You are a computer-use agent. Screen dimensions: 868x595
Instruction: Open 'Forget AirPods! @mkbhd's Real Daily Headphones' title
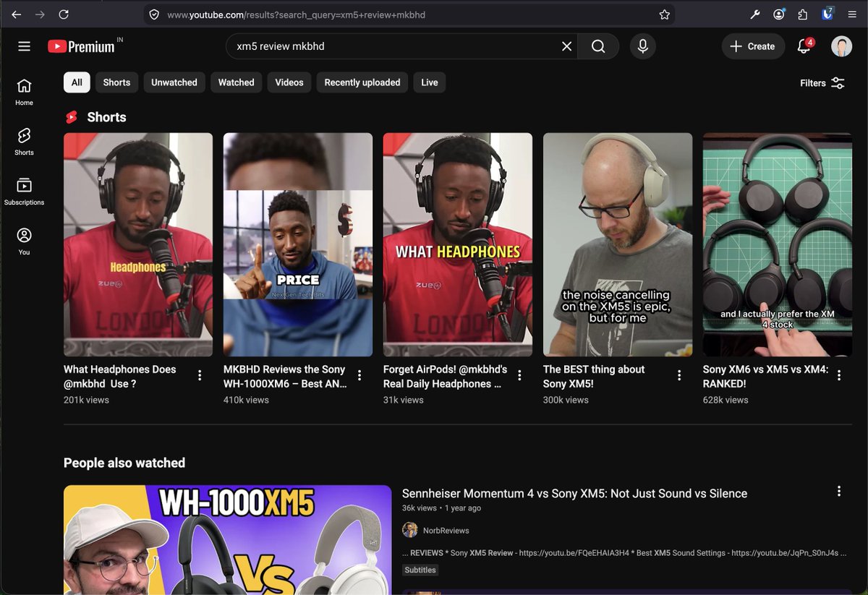(446, 377)
